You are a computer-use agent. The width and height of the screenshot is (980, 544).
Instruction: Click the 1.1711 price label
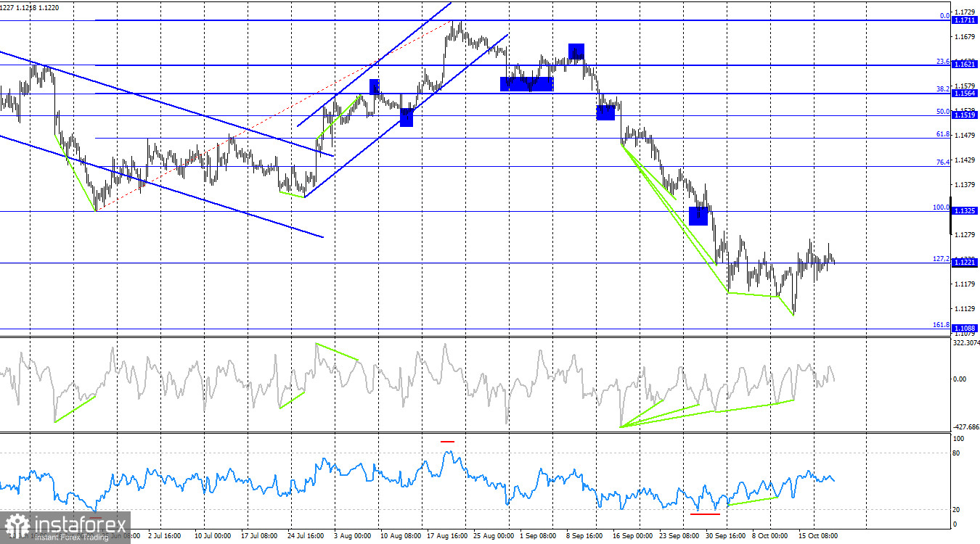click(x=965, y=21)
